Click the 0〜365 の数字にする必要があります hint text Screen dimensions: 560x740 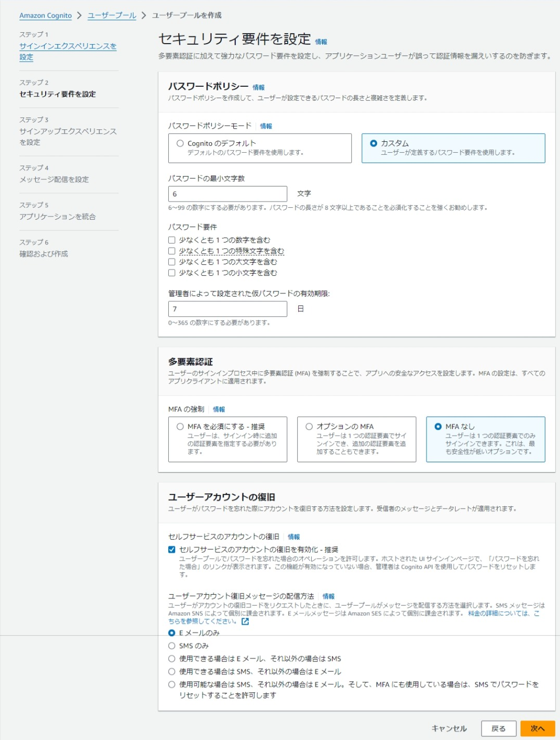(220, 322)
